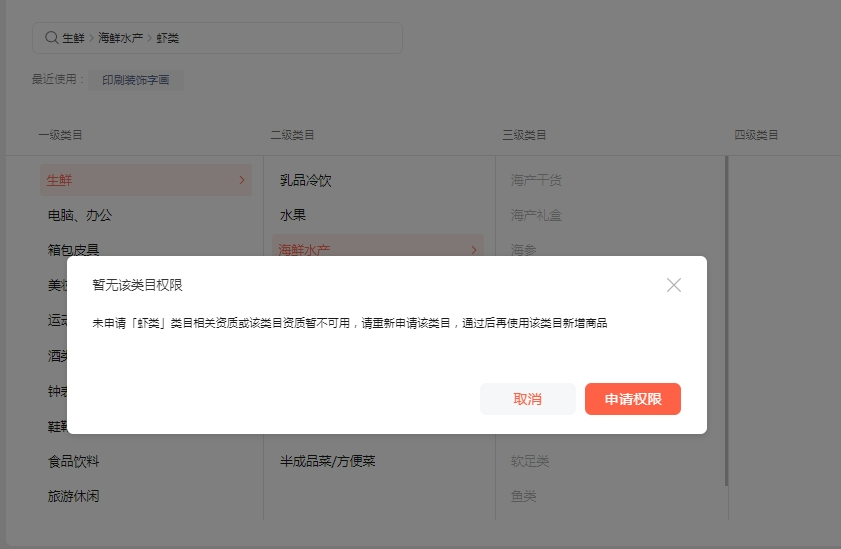Click the 最近使用 label
The width and height of the screenshot is (841, 549).
tap(57, 79)
